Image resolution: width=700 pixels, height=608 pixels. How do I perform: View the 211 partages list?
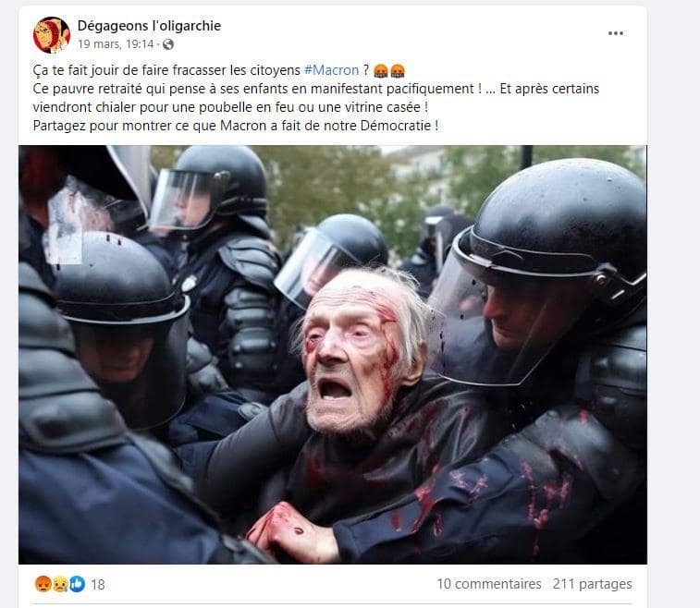click(593, 584)
